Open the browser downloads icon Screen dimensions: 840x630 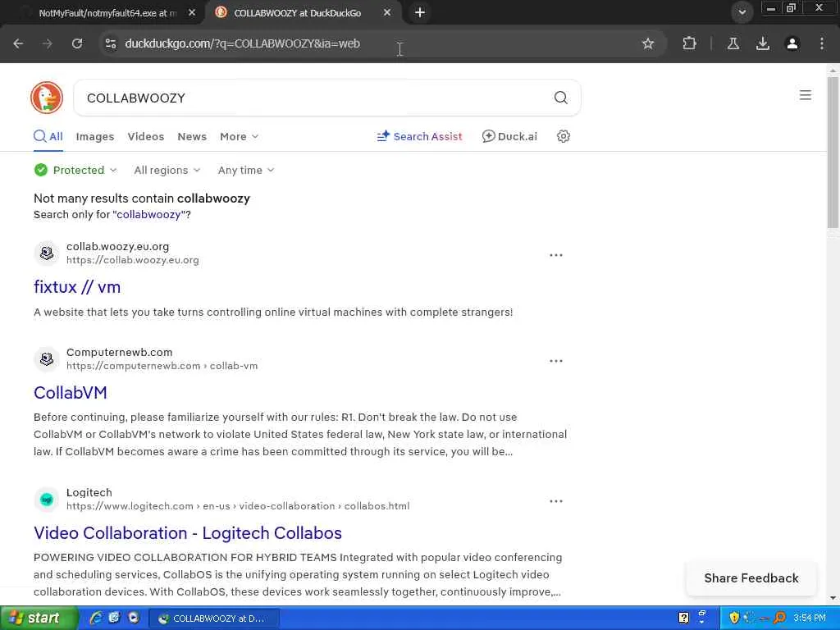click(763, 43)
